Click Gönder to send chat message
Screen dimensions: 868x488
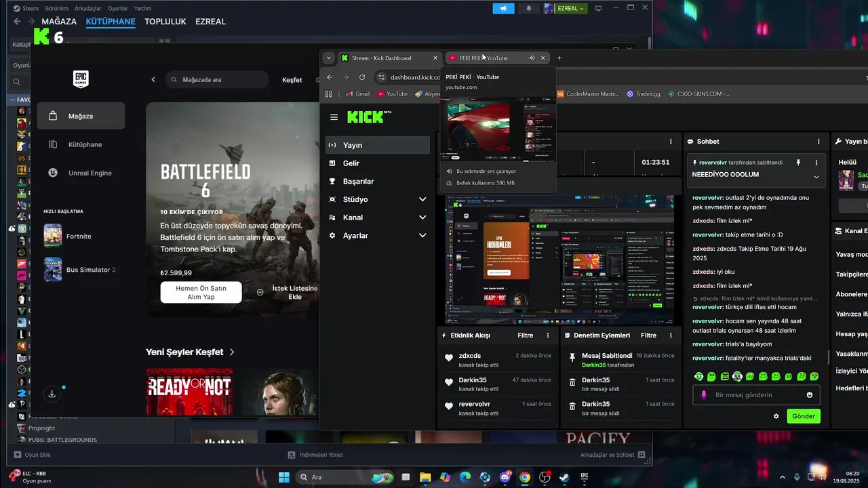click(x=804, y=416)
